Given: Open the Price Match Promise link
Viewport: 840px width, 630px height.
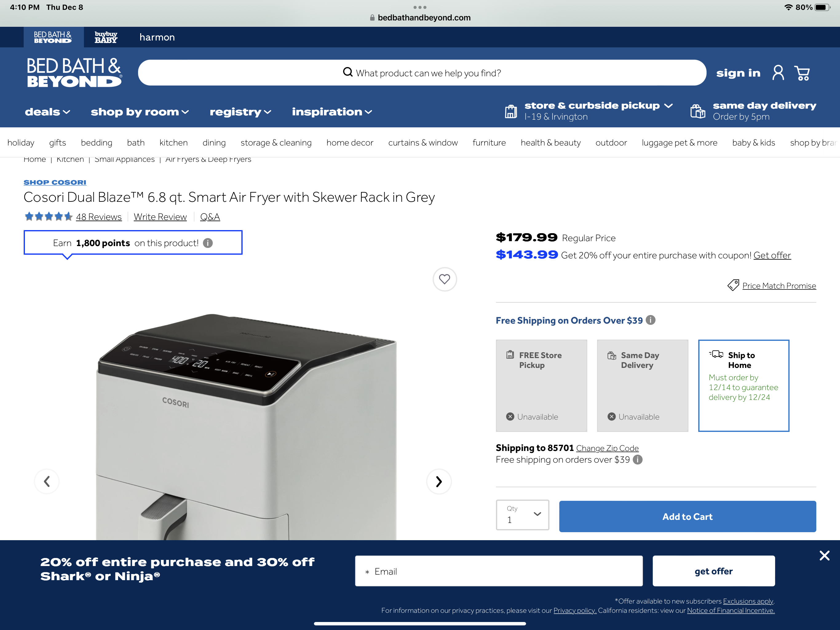Looking at the screenshot, I should click(779, 286).
